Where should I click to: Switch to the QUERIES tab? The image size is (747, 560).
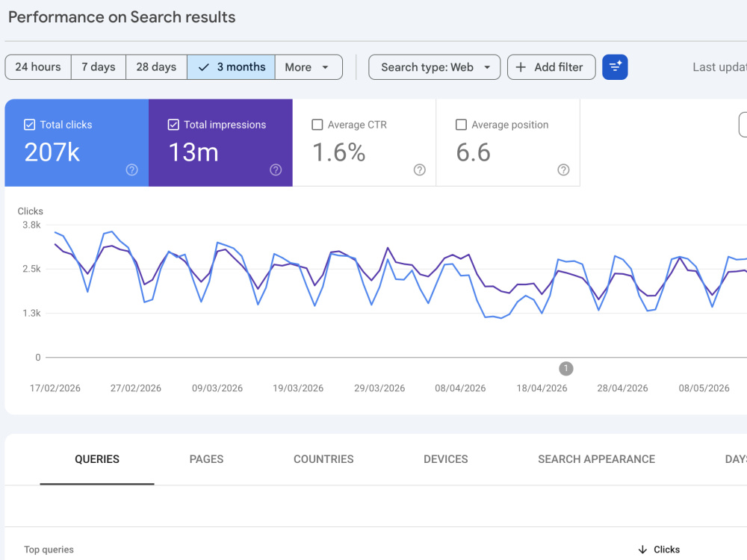pos(97,459)
